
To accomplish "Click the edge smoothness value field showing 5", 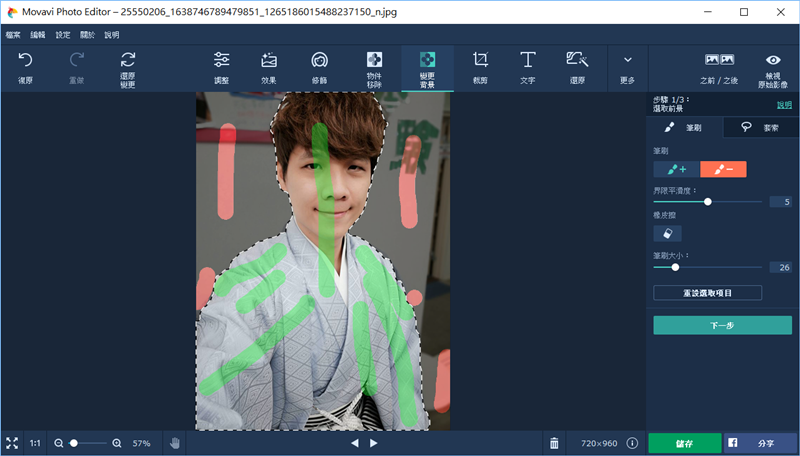I will point(781,202).
